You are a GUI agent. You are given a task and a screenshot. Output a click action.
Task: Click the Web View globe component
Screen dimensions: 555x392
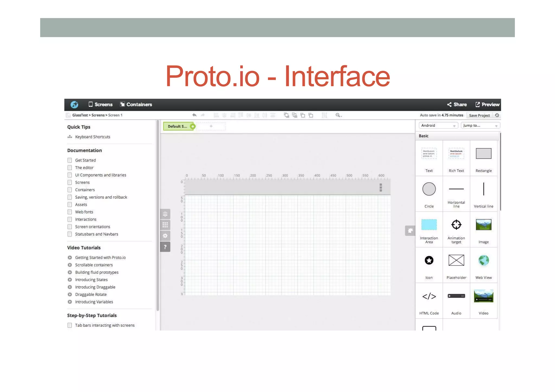(483, 260)
